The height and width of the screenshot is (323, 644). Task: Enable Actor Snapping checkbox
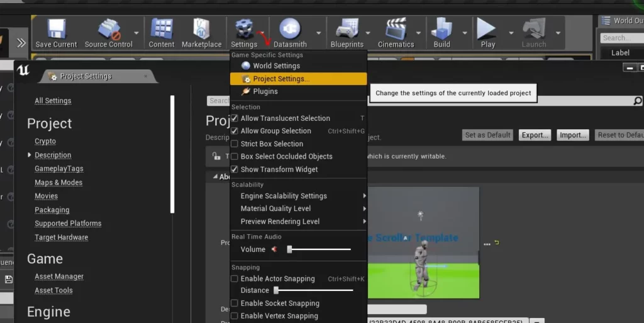tap(235, 279)
